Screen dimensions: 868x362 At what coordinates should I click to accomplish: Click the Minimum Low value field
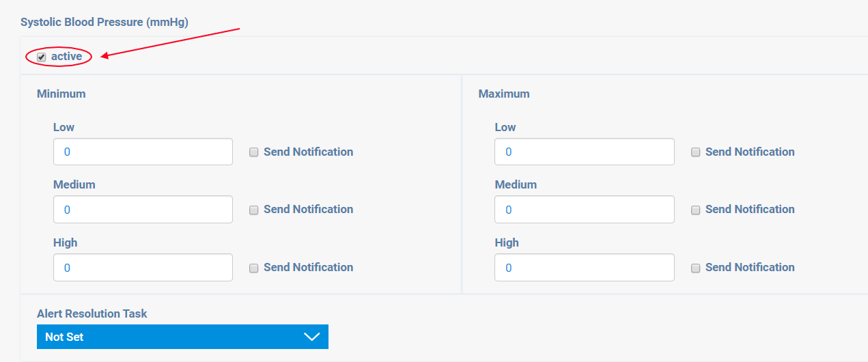pyautogui.click(x=143, y=152)
